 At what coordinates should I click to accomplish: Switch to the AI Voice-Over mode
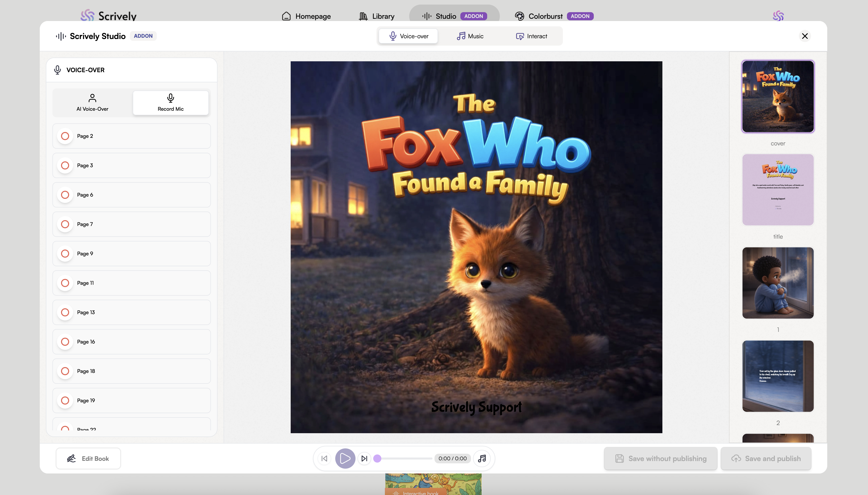[x=92, y=102]
